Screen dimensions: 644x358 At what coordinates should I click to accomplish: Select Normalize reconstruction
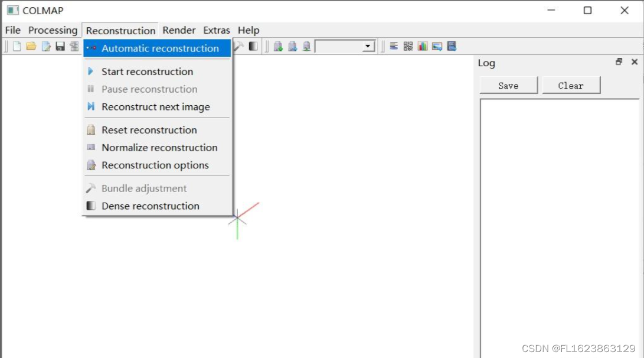pos(157,148)
